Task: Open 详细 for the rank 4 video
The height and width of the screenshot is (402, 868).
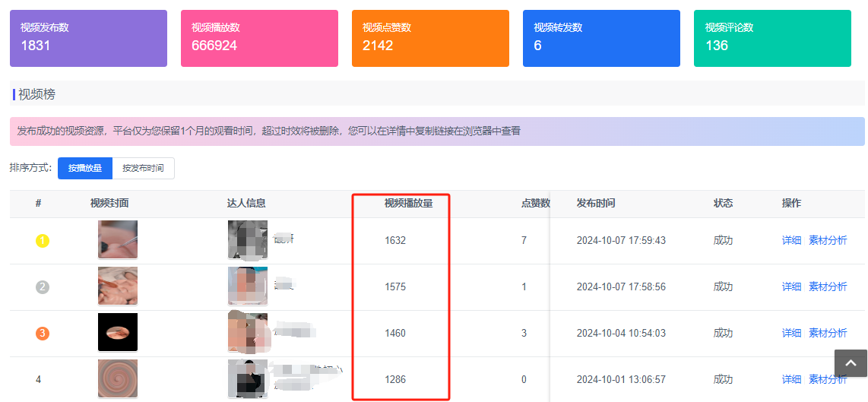Action: pyautogui.click(x=791, y=379)
